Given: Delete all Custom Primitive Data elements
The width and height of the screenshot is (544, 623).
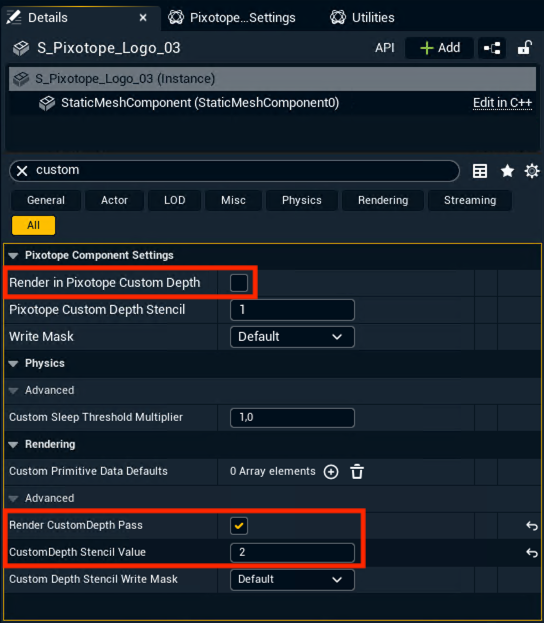Looking at the screenshot, I should pos(357,472).
